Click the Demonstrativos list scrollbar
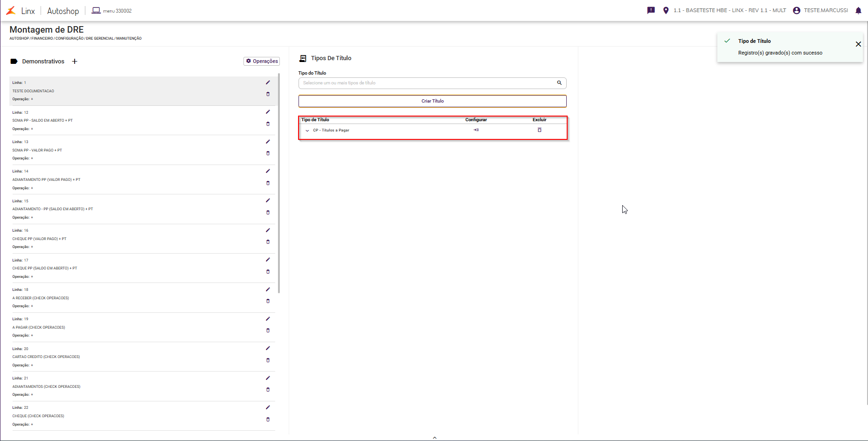The width and height of the screenshot is (868, 441). point(279,183)
